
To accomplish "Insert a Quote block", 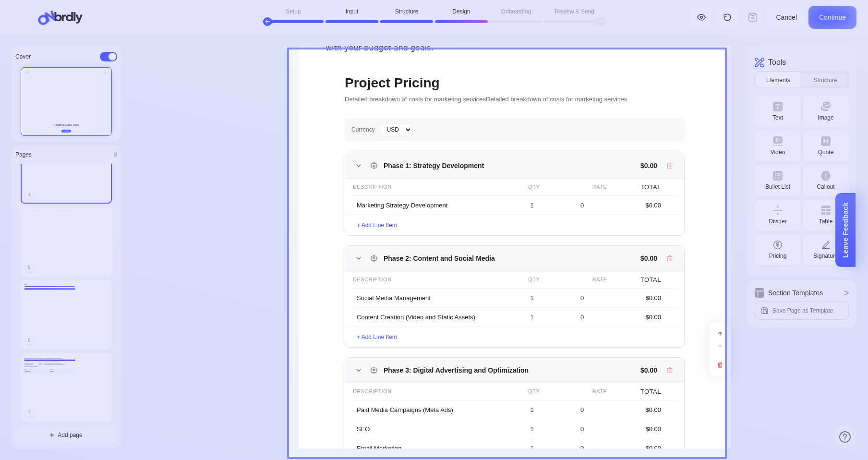I will pyautogui.click(x=825, y=146).
